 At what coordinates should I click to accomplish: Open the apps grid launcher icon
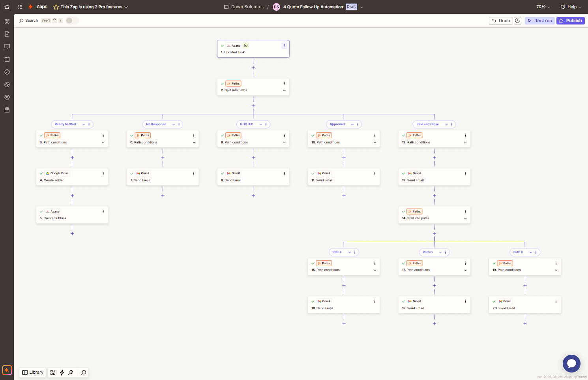pos(20,7)
